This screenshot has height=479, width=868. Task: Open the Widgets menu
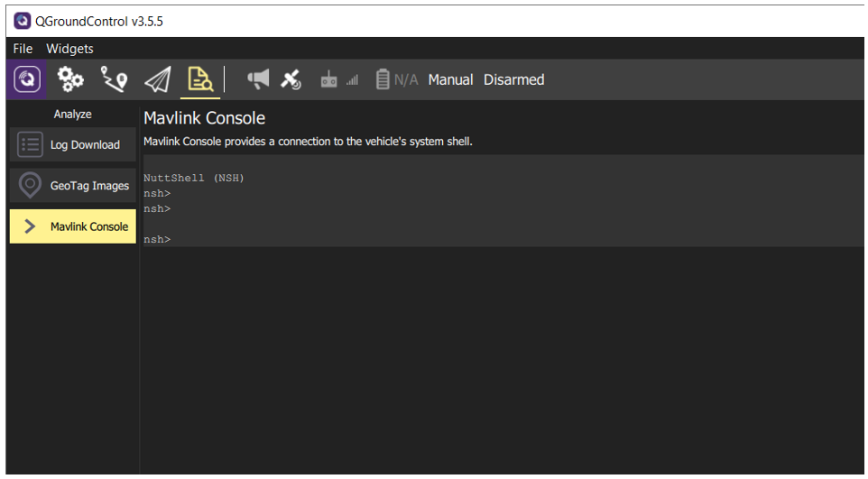coord(69,49)
